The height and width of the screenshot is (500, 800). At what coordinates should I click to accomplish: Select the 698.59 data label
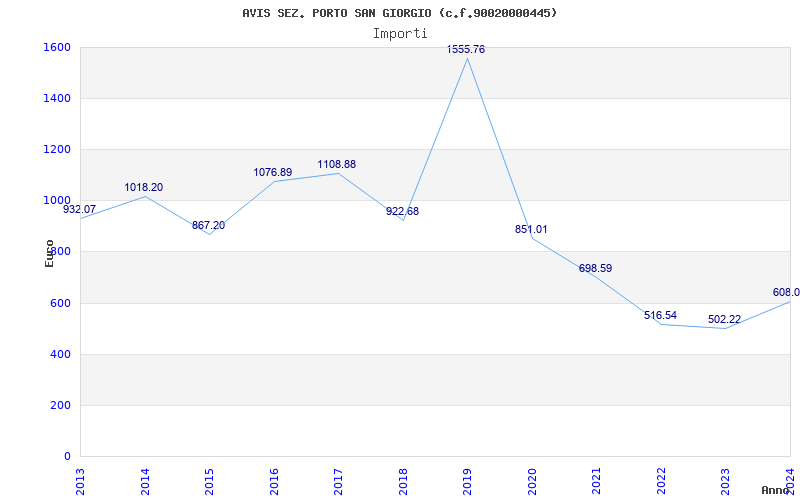[595, 268]
